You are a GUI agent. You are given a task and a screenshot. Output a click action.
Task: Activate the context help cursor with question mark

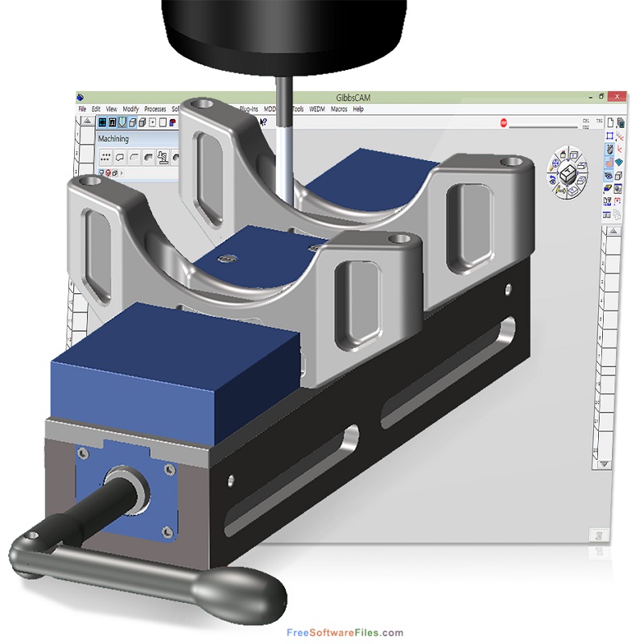(264, 122)
